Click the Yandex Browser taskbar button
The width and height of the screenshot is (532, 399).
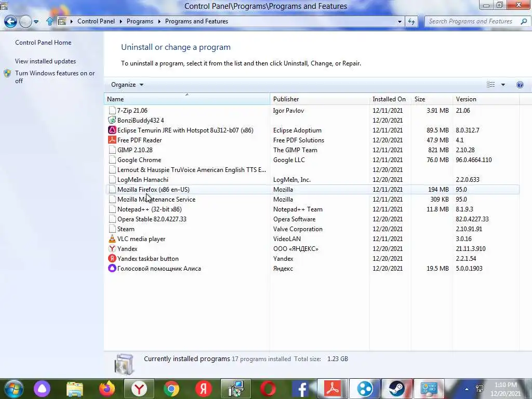click(139, 389)
